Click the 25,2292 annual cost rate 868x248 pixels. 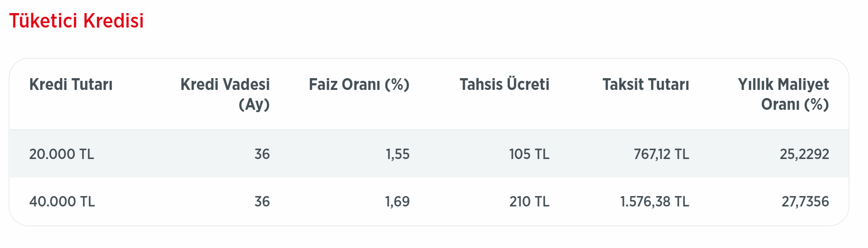804,154
